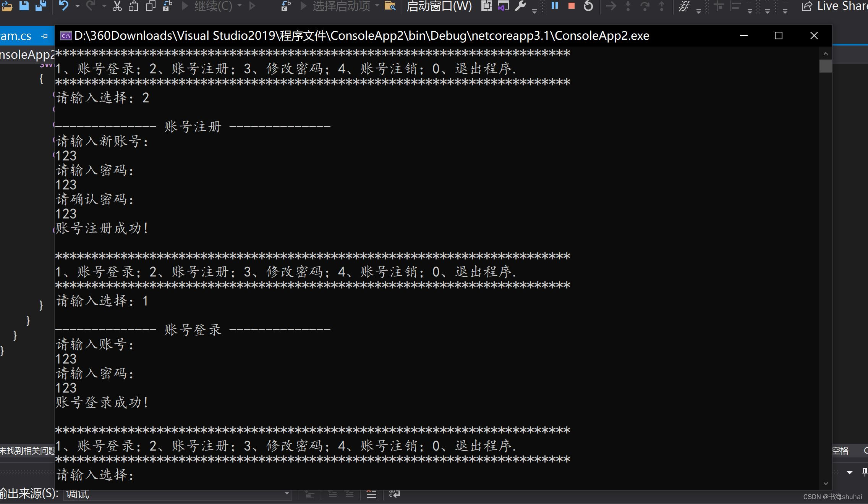The width and height of the screenshot is (868, 504).
Task: Click the Step Out up-arrow icon
Action: coord(662,6)
